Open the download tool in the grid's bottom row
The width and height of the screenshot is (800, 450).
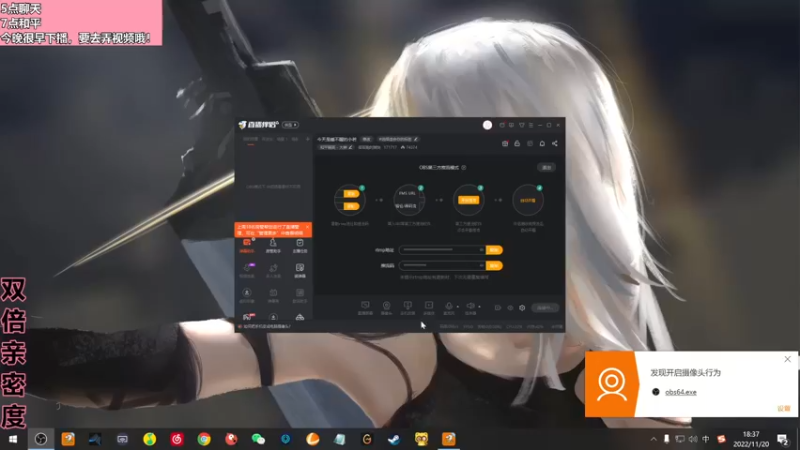pos(273,317)
